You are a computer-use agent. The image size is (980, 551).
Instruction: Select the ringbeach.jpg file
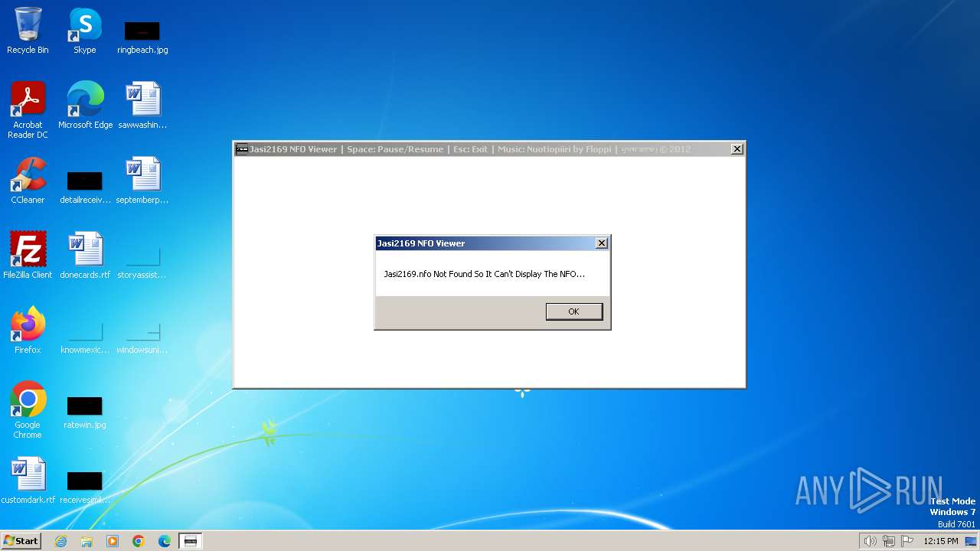click(x=142, y=37)
